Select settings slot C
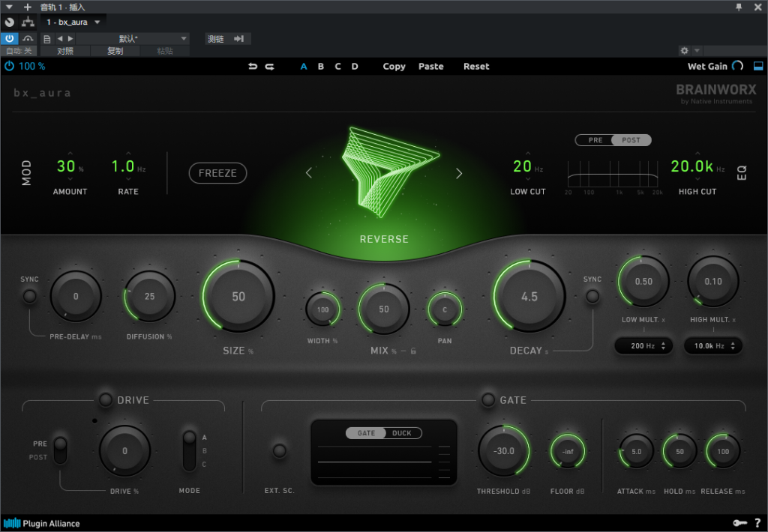Viewport: 768px width, 532px height. tap(338, 67)
